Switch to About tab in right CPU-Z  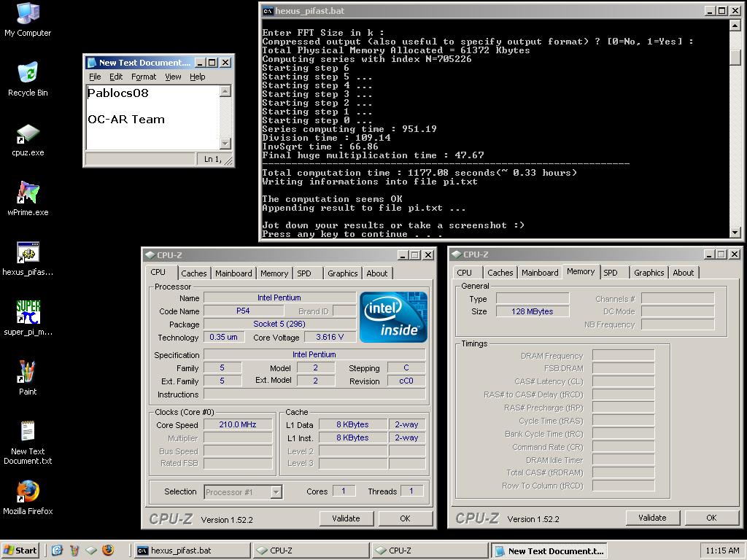click(683, 273)
